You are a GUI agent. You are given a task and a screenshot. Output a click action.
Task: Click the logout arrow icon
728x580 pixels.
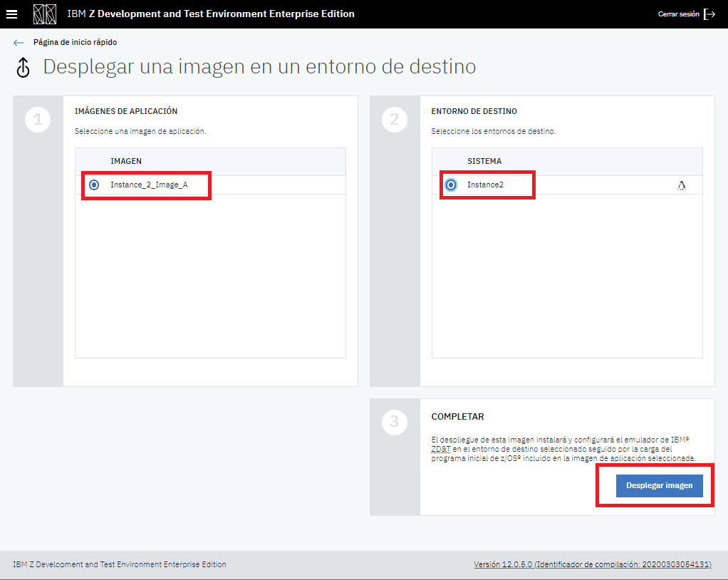[709, 14]
